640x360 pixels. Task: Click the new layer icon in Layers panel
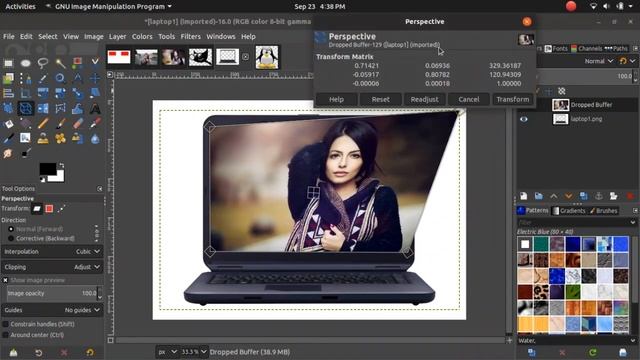[524, 196]
